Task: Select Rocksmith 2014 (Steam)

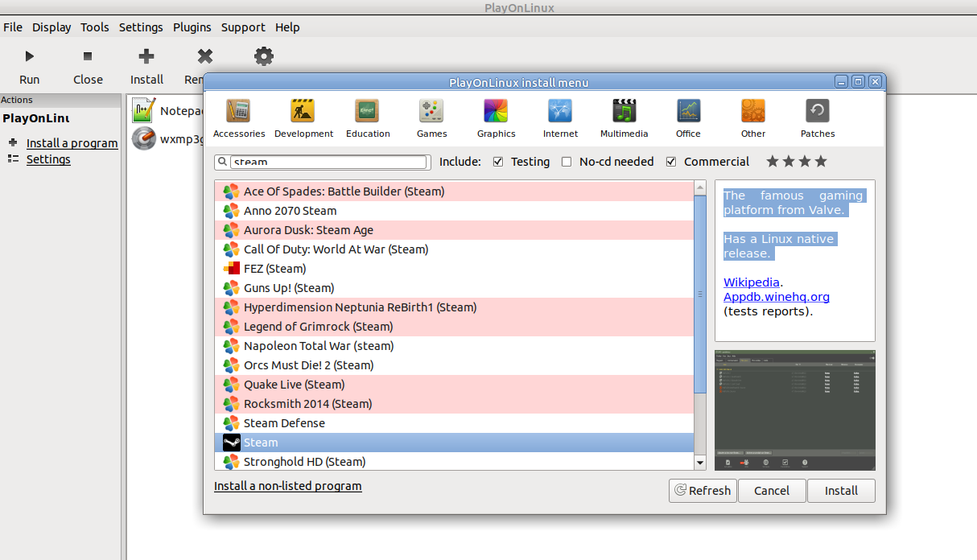Action: click(x=454, y=404)
